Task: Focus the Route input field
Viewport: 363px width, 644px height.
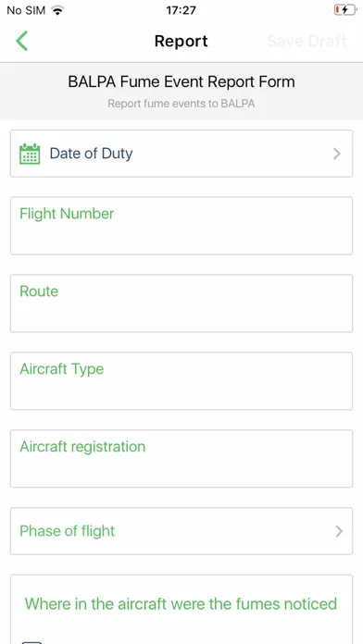Action: pyautogui.click(x=181, y=303)
